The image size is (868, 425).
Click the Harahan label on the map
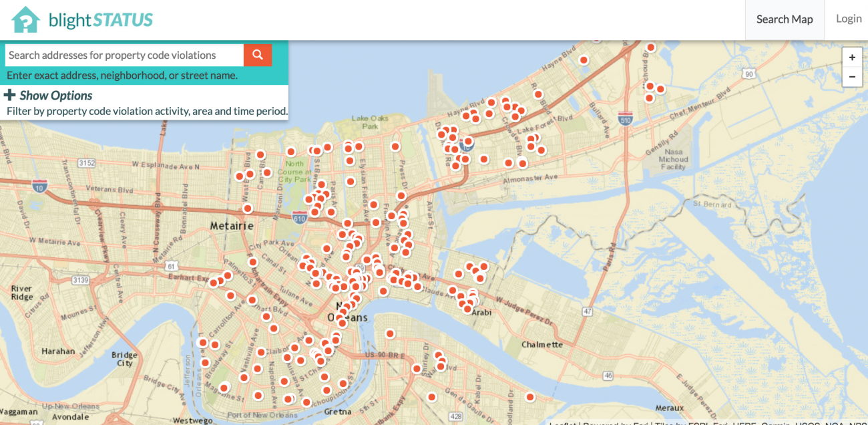tap(58, 351)
